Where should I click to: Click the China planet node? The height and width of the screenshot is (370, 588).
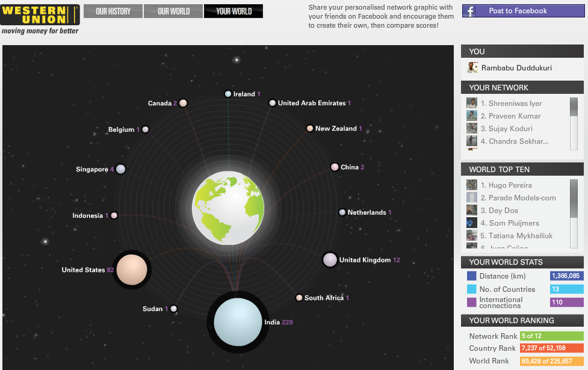pos(335,167)
